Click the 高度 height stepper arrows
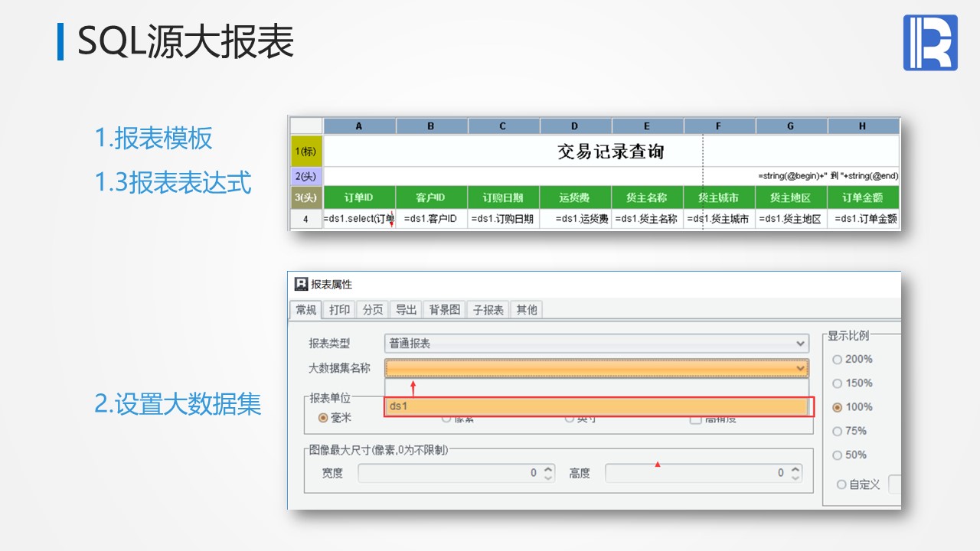This screenshot has width=980, height=551. click(x=795, y=474)
